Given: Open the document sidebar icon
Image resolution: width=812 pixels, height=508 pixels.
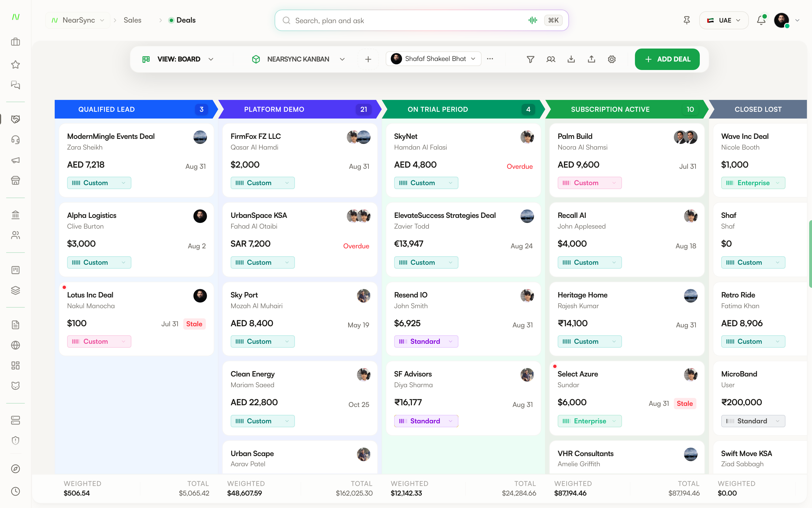Looking at the screenshot, I should click(x=16, y=325).
